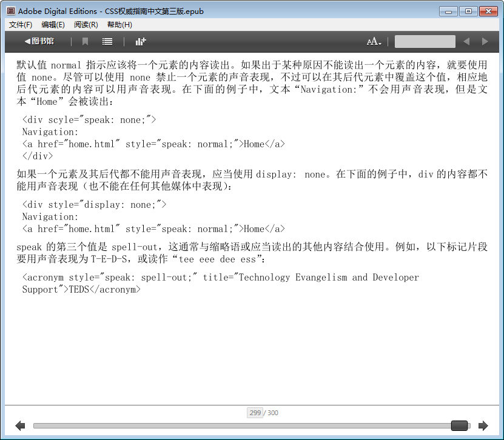Viewport: 504px width, 440px height.
Task: Open the chart-with-plus icon in the toolbar
Action: tap(141, 41)
